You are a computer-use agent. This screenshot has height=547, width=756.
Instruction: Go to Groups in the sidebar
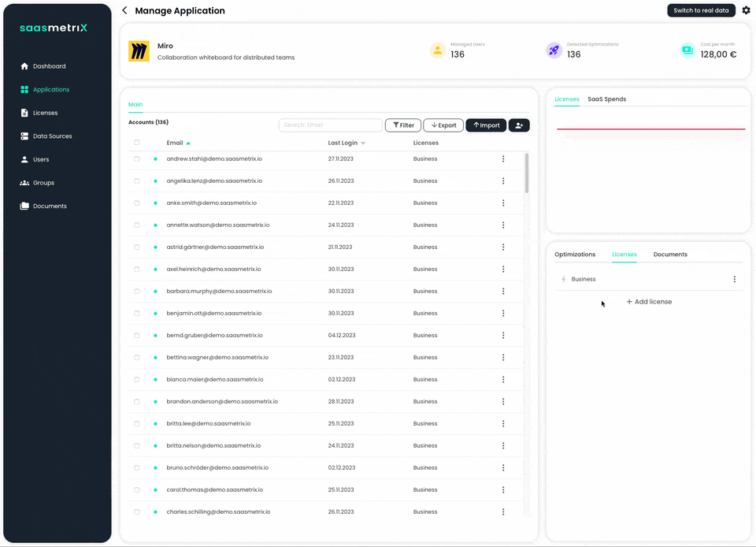pyautogui.click(x=43, y=183)
